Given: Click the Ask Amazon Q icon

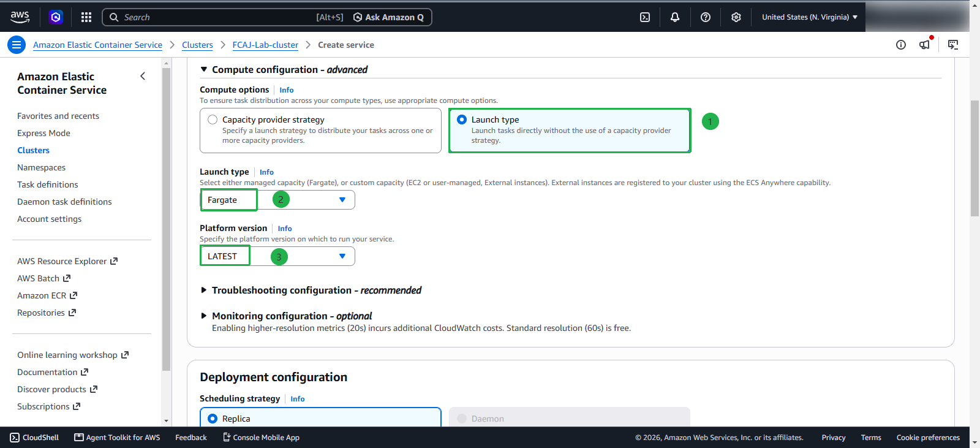Looking at the screenshot, I should (358, 17).
